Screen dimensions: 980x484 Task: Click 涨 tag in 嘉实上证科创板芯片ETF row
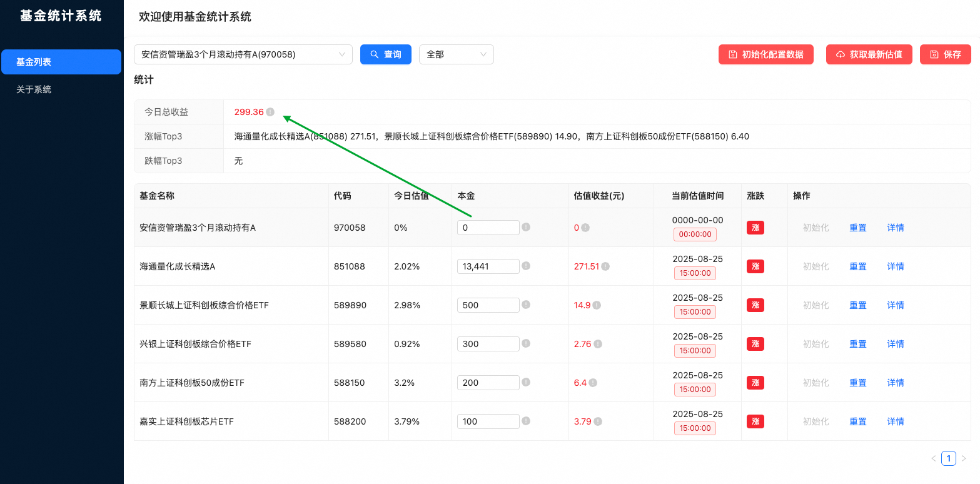tap(755, 421)
